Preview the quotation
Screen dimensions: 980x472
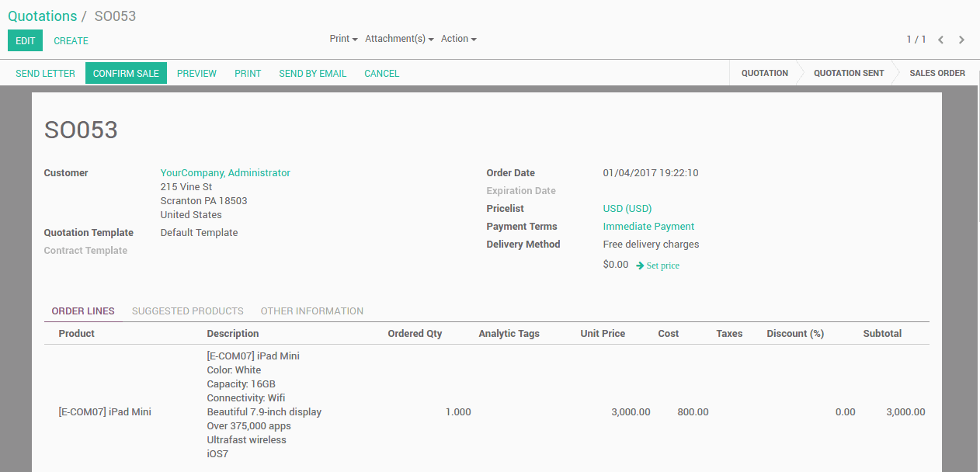(196, 74)
